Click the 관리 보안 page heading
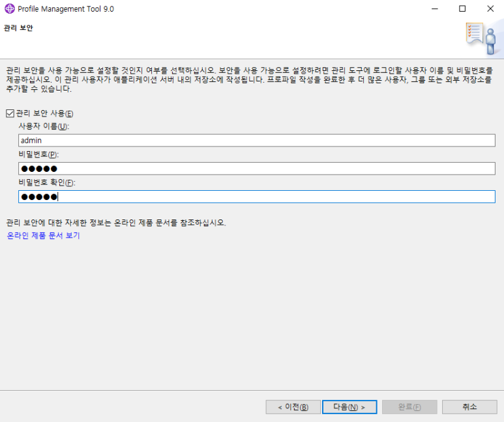The height and width of the screenshot is (422, 504). tap(18, 28)
